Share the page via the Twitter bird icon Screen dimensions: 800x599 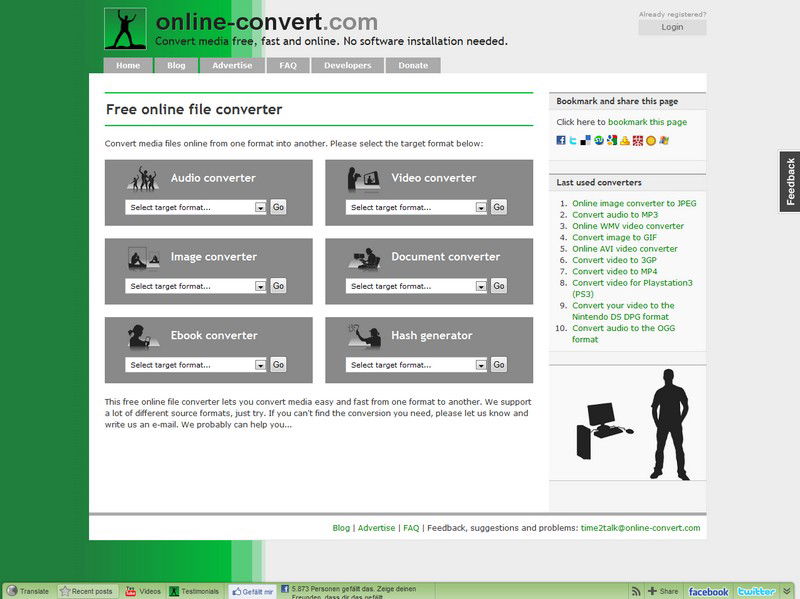click(573, 141)
